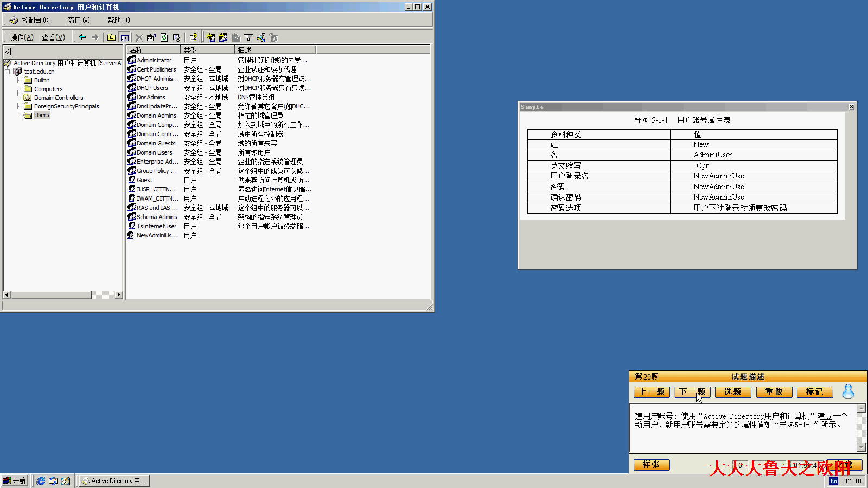This screenshot has width=868, height=488.
Task: Click the Forward arrow in the toolbar
Action: click(95, 37)
